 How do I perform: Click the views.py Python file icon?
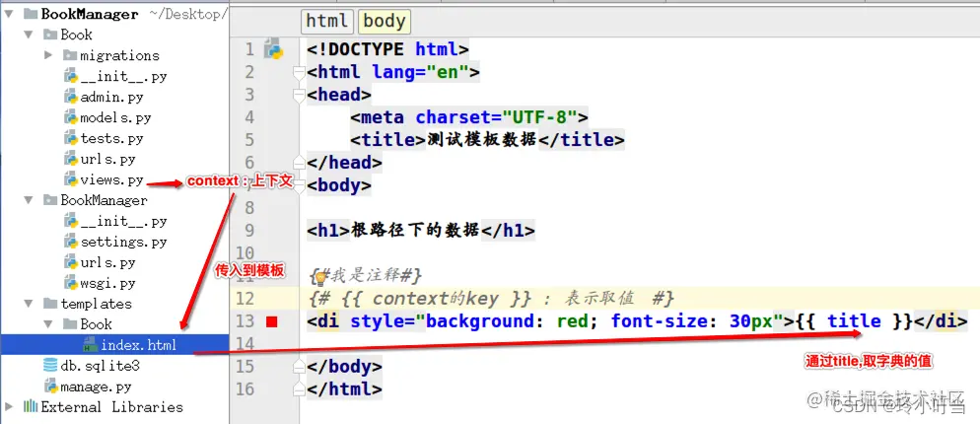70,180
